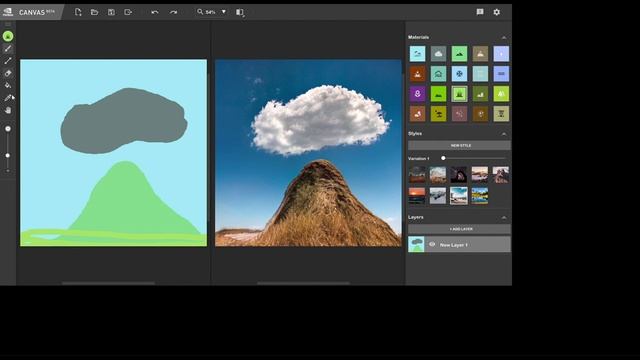Select the green Mountain material

tap(459, 54)
